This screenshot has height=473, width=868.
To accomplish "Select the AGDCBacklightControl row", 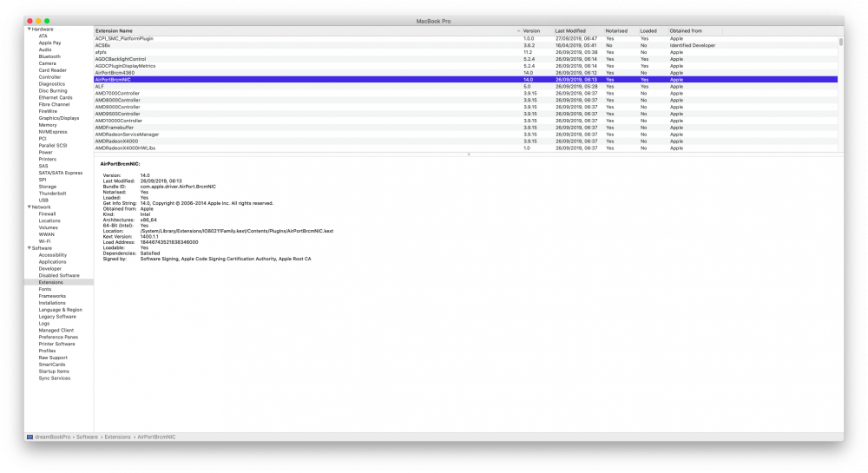I will pos(465,59).
